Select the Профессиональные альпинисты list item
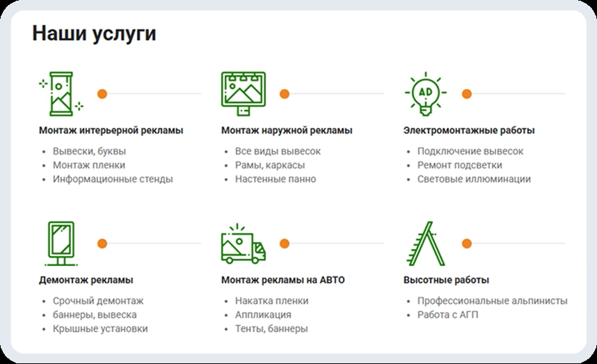The height and width of the screenshot is (364, 597). [x=493, y=301]
